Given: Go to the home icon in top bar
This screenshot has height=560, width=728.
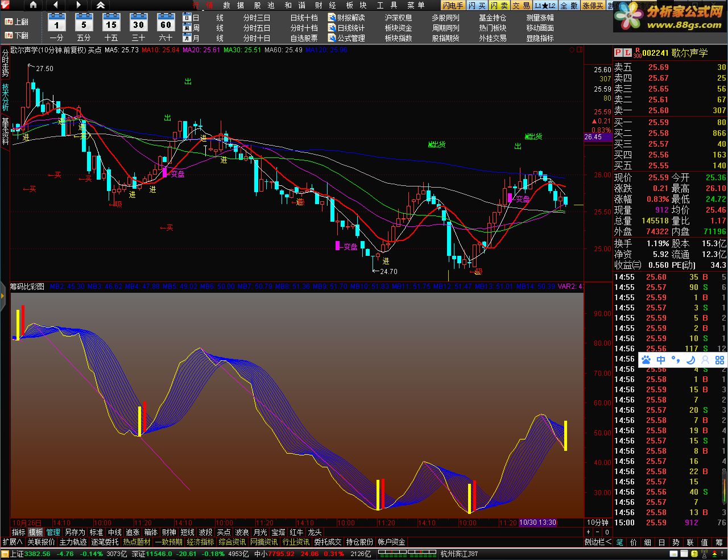Looking at the screenshot, I should [x=32, y=5].
